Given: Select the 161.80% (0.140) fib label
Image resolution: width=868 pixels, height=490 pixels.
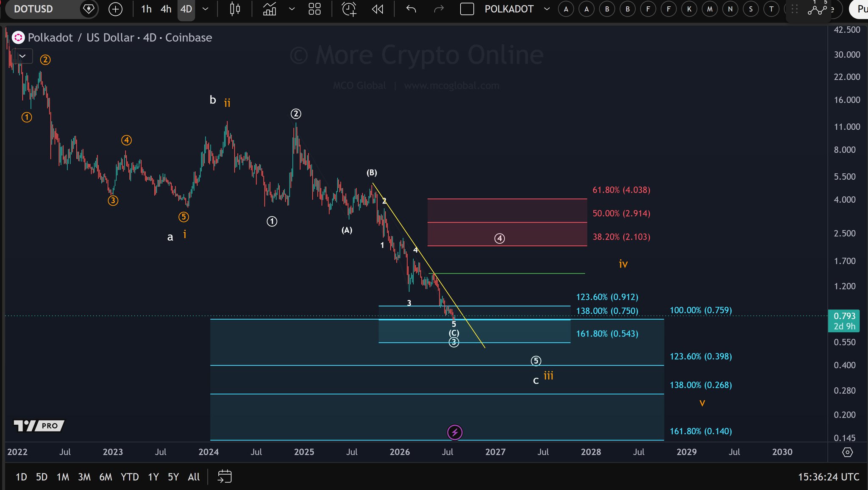Looking at the screenshot, I should (701, 432).
